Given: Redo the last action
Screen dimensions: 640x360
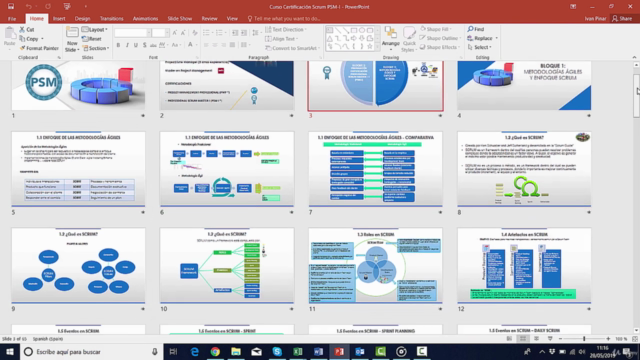Looking at the screenshot, I should (48, 7).
